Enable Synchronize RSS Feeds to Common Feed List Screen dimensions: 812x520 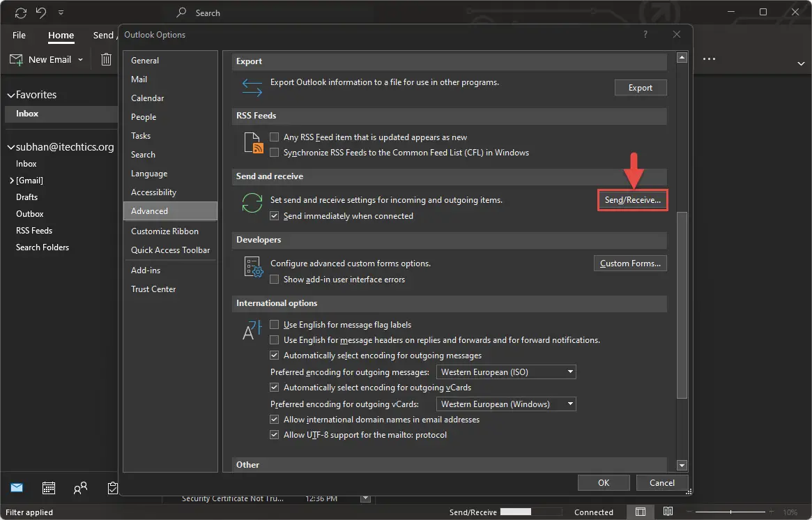point(275,152)
